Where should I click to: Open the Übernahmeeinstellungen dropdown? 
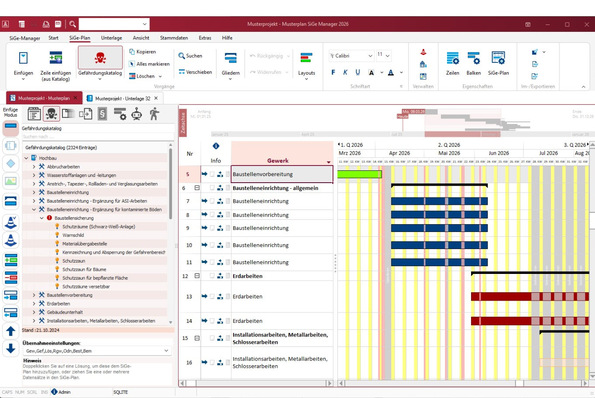(166, 351)
